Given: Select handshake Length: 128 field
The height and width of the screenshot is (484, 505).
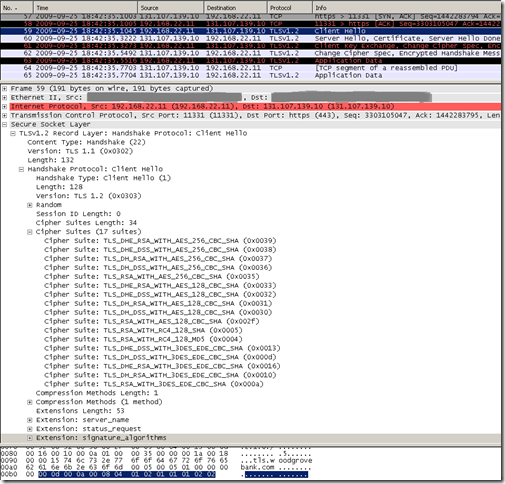Looking at the screenshot, I should [59, 187].
